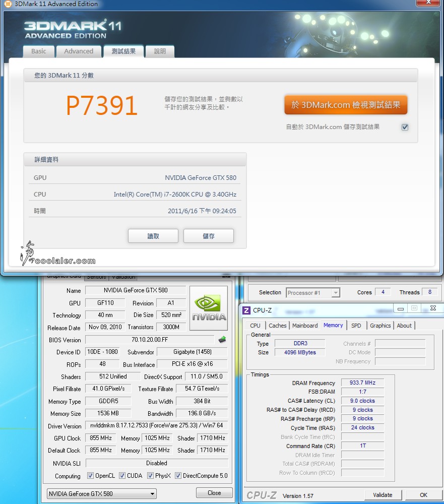444x504 pixels.
Task: Open the About tab in CPU-Z
Action: coord(404,326)
